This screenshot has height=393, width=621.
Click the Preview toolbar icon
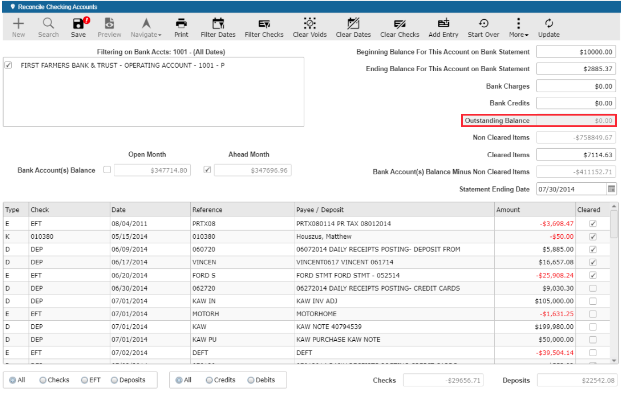[x=109, y=27]
